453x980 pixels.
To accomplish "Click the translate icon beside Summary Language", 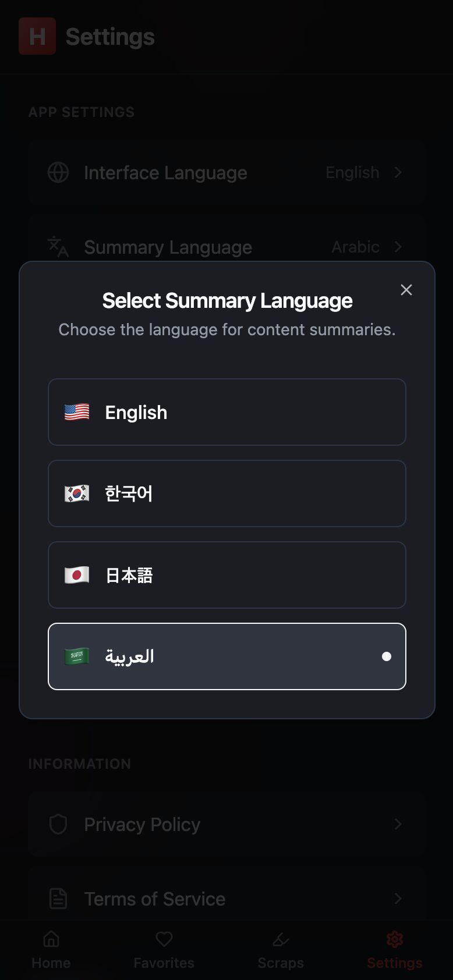I will coord(58,247).
